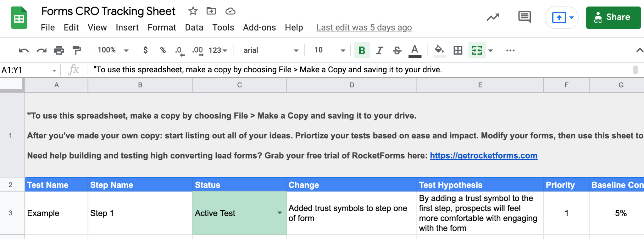Format selection as currency
This screenshot has height=239, width=644.
[x=145, y=50]
